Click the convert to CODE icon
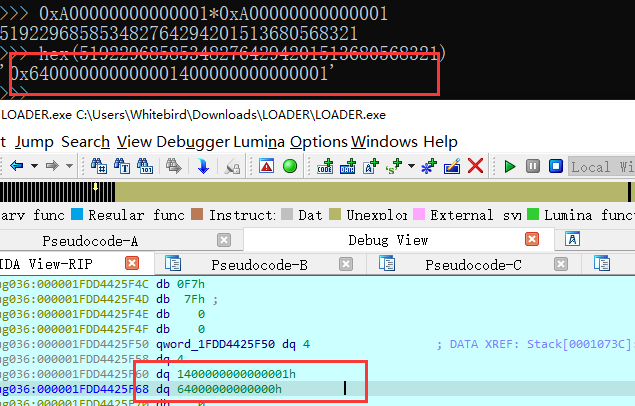635x406 pixels. coord(325,166)
